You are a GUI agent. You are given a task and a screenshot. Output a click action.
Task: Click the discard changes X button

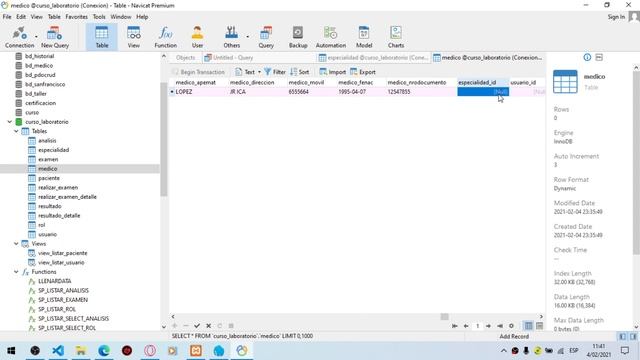[x=209, y=326]
